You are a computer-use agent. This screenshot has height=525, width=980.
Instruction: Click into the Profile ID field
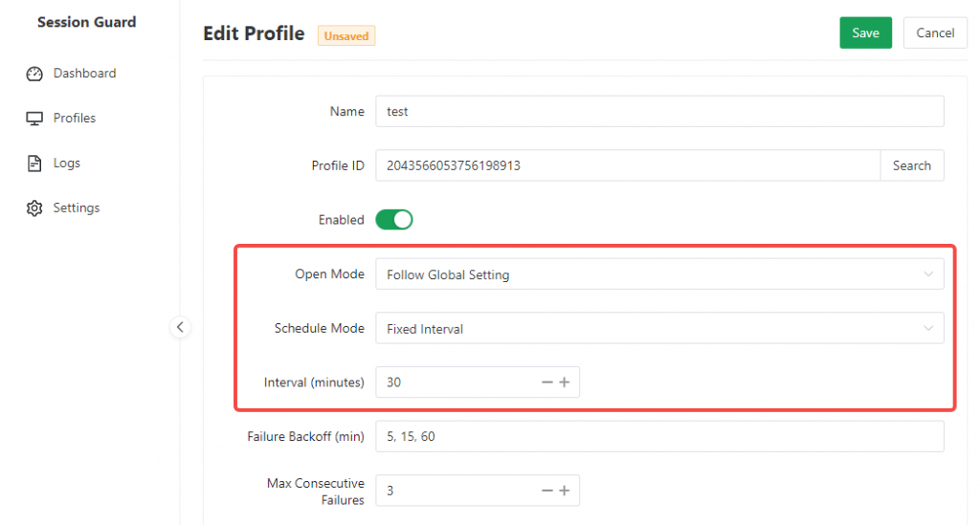[x=627, y=165]
